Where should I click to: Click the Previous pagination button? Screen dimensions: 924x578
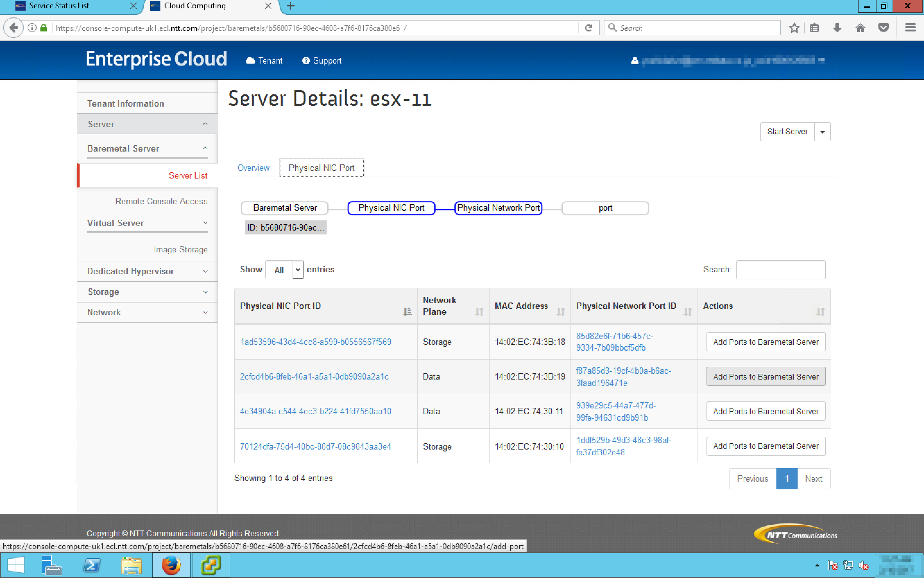(753, 478)
